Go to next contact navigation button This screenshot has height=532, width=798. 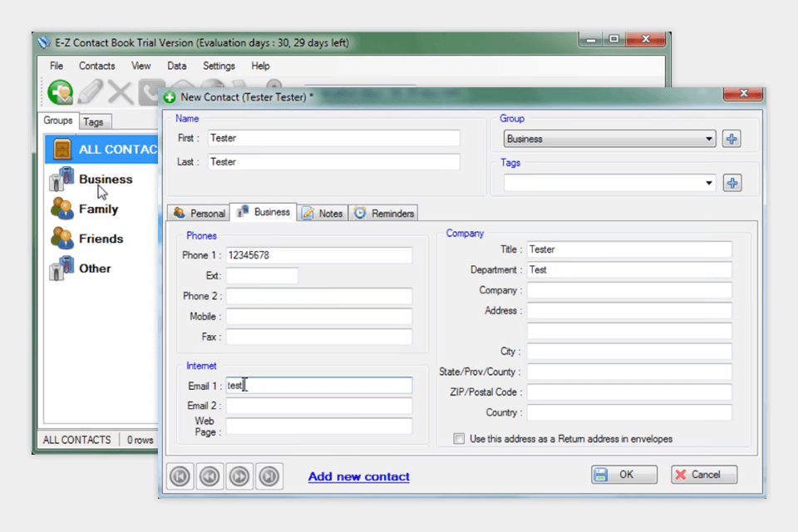[x=239, y=476]
